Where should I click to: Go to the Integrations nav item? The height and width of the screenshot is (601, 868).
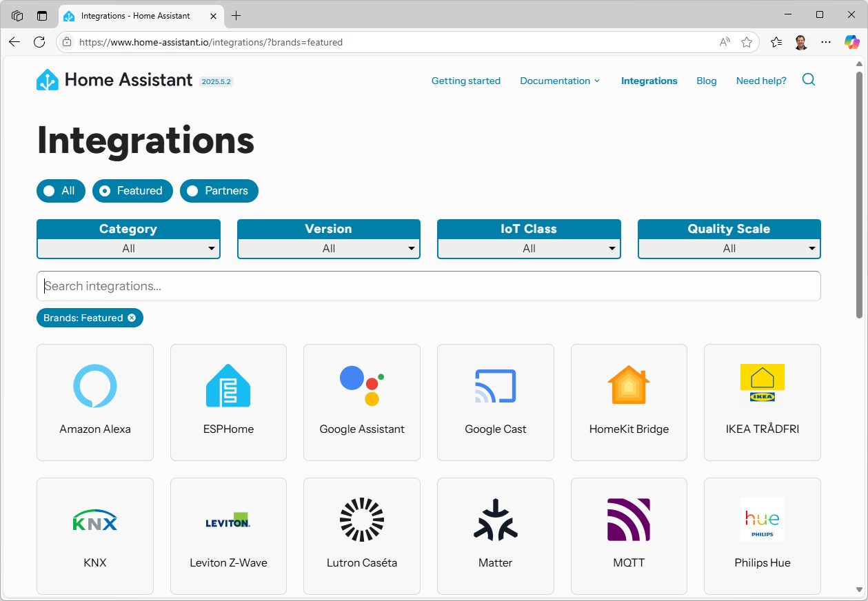point(649,81)
